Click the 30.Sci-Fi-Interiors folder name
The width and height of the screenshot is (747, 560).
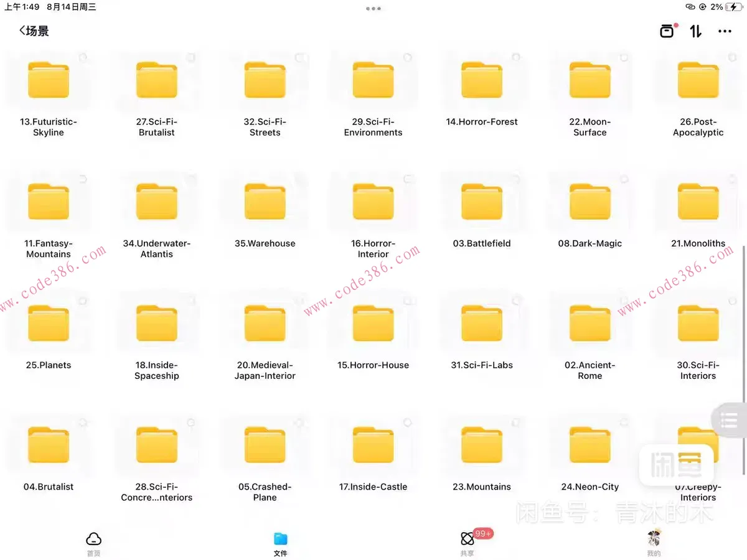pos(698,370)
